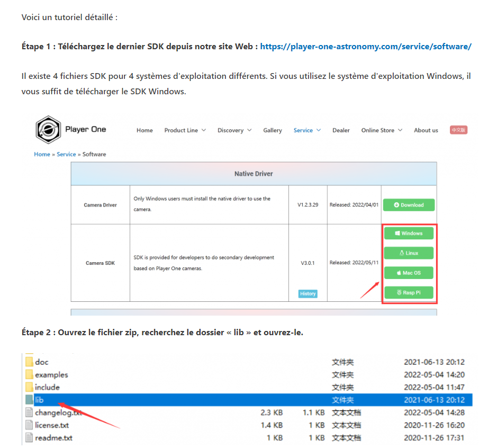The height and width of the screenshot is (448, 488).
Task: Open the Home menu item
Action: click(144, 130)
